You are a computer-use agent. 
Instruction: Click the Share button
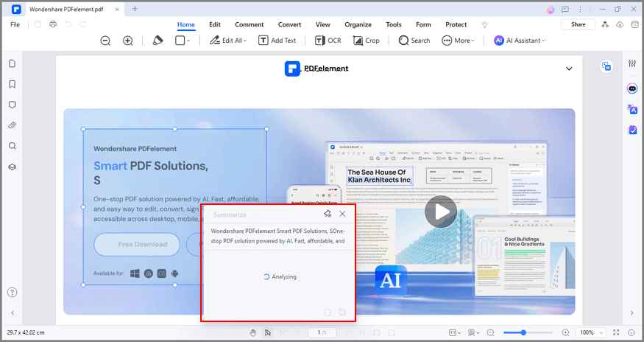578,24
